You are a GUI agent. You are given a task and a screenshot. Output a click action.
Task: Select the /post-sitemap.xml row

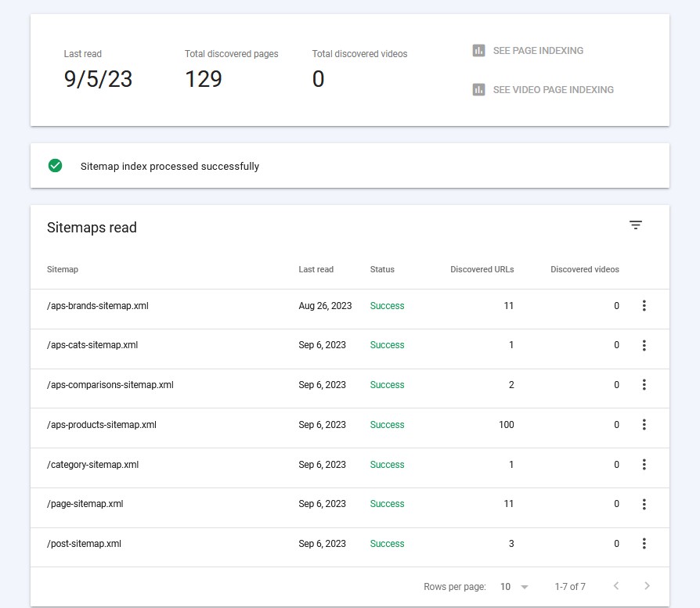pyautogui.click(x=350, y=547)
